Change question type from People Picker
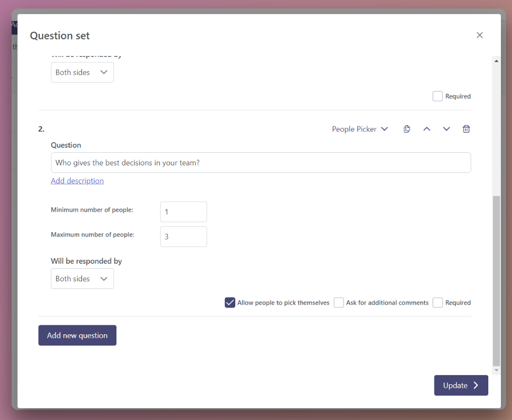The image size is (512, 420). pos(360,129)
